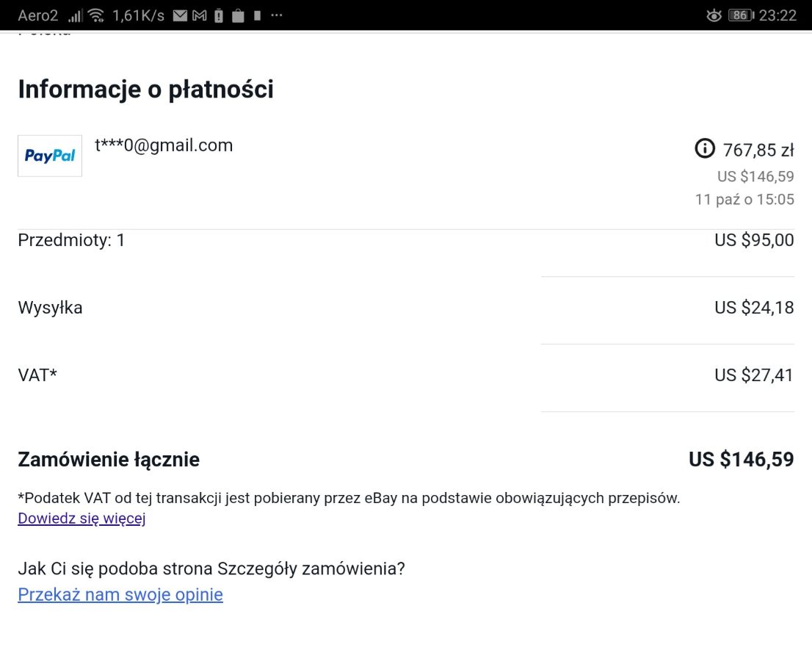Open the Przekaż nam swoje opinie link
This screenshot has width=812, height=661.
[120, 594]
